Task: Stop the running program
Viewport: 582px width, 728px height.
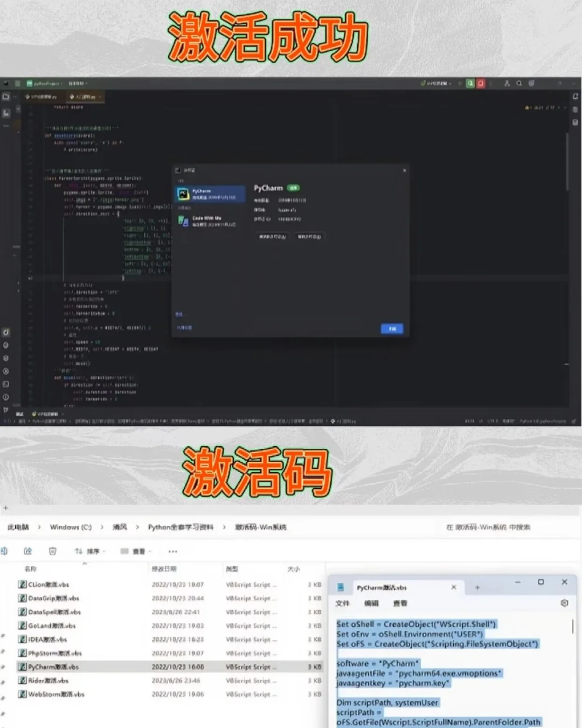Action: [481, 84]
